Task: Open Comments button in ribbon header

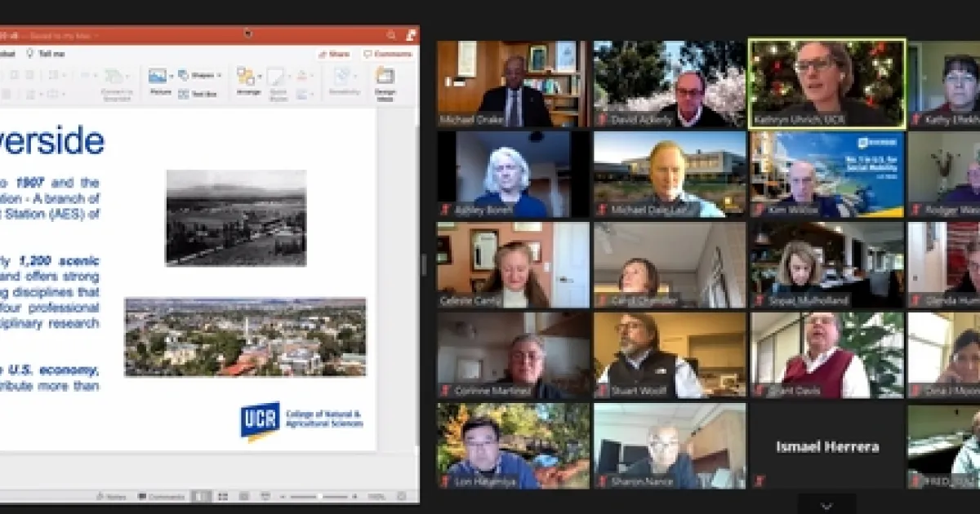Action: 388,54
